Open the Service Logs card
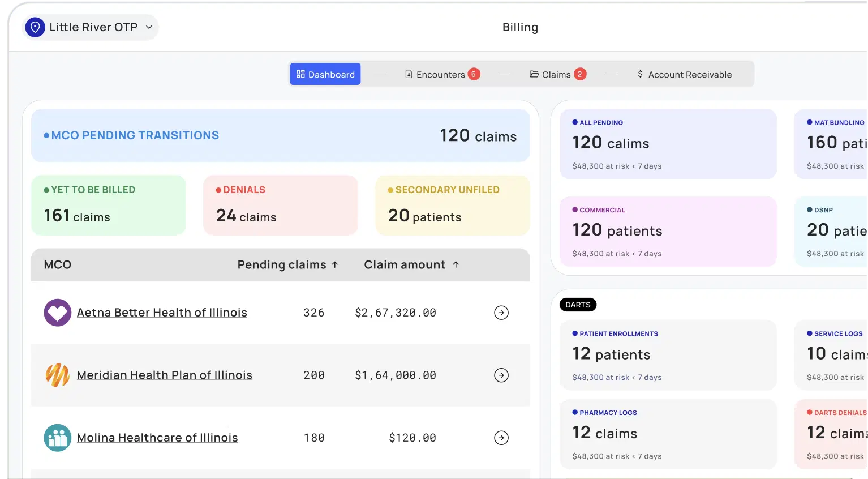The height and width of the screenshot is (479, 868). coord(831,355)
